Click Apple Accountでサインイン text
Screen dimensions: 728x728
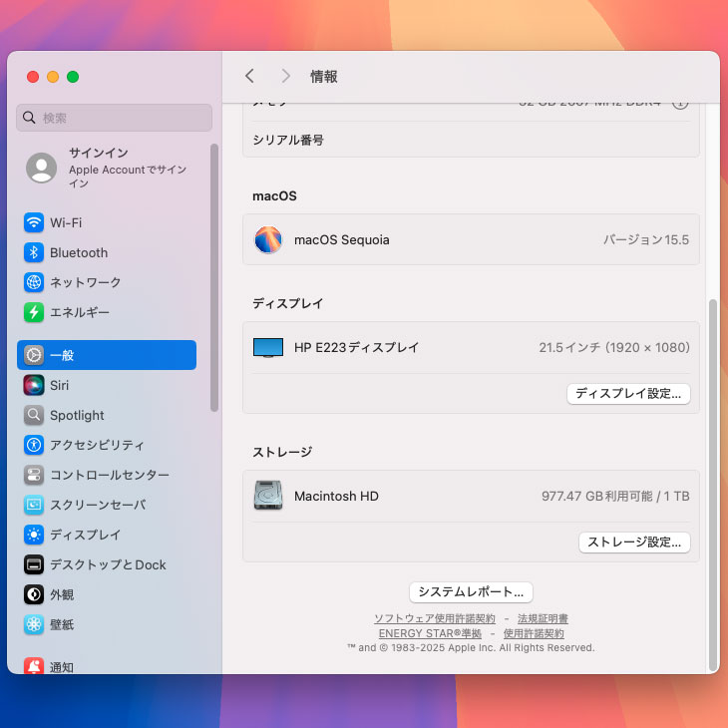[128, 177]
